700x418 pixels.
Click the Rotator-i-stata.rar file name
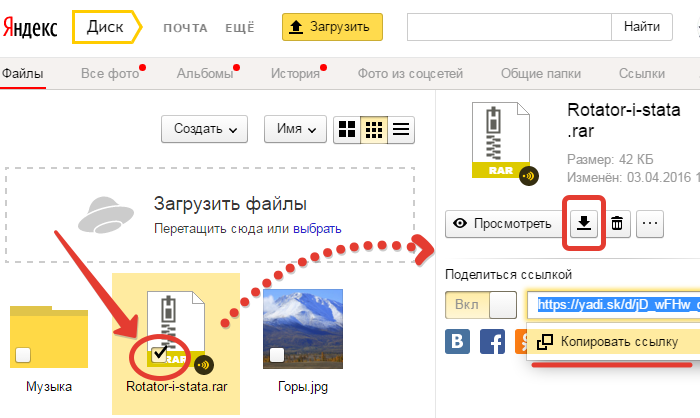click(177, 386)
